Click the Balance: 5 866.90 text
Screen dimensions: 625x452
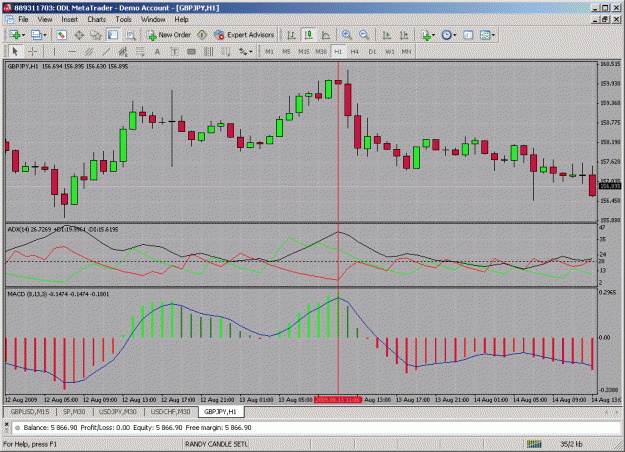pyautogui.click(x=50, y=428)
